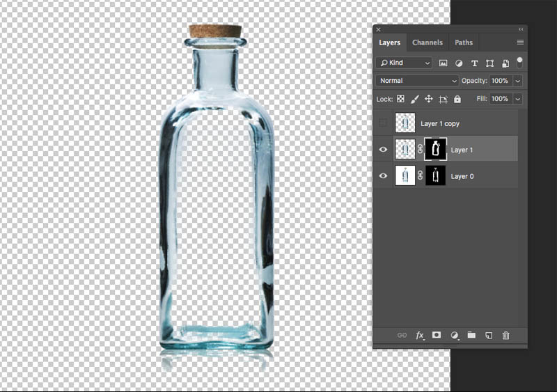Open the Layers panel options menu
The height and width of the screenshot is (392, 557).
coord(520,42)
